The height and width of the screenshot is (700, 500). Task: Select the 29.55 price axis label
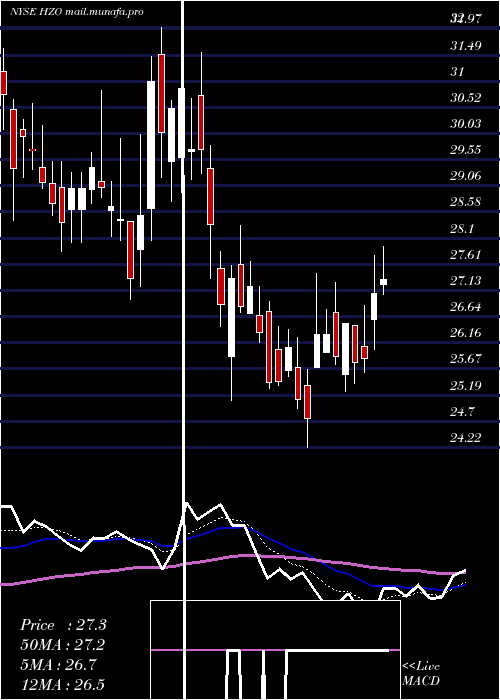[x=466, y=150]
